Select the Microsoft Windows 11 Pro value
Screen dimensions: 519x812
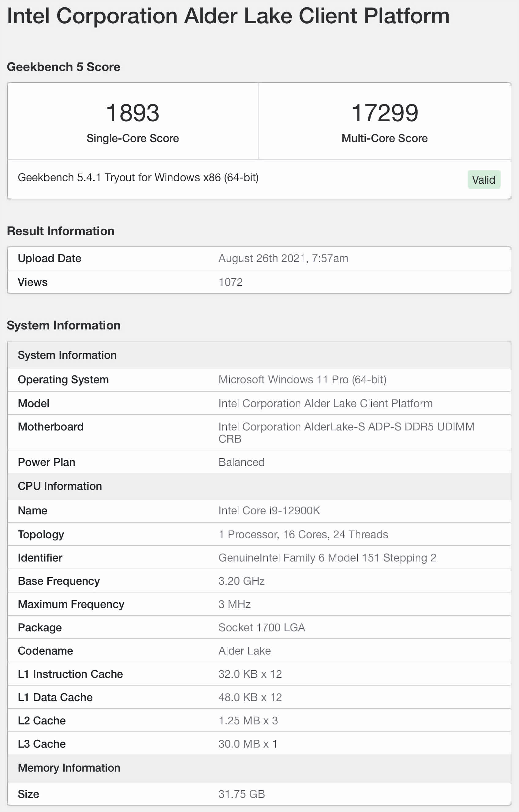click(x=302, y=379)
